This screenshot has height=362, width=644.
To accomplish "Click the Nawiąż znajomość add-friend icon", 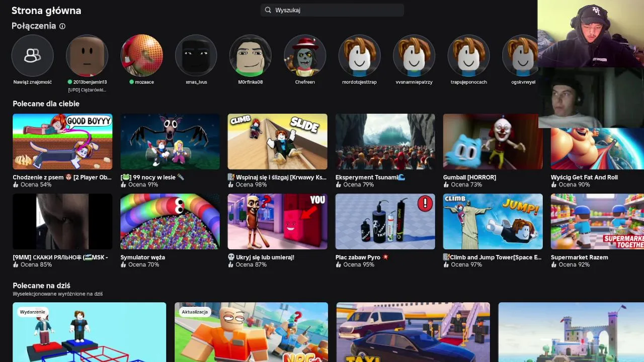I will (x=33, y=55).
